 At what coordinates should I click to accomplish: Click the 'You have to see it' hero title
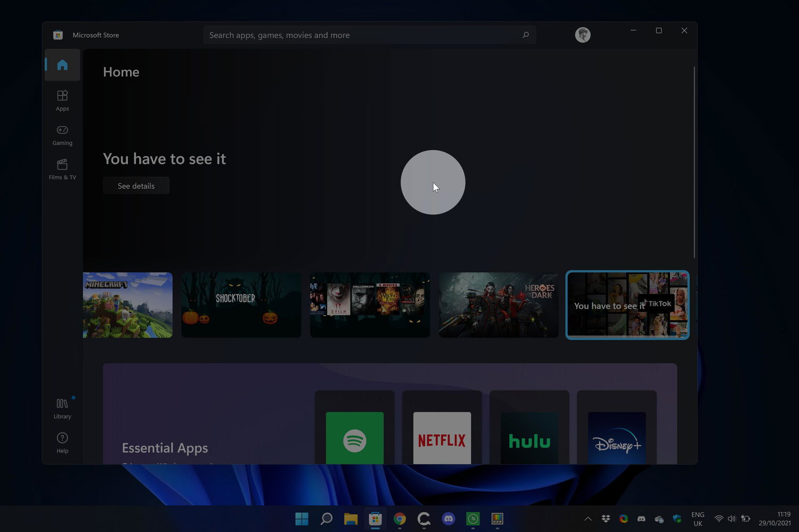(165, 159)
